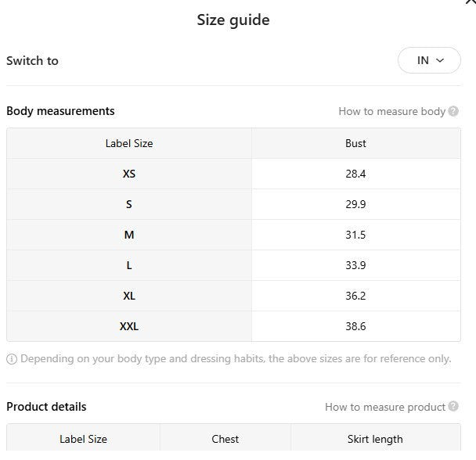This screenshot has height=460, width=476.
Task: Close the Size guide dialog
Action: click(471, 2)
